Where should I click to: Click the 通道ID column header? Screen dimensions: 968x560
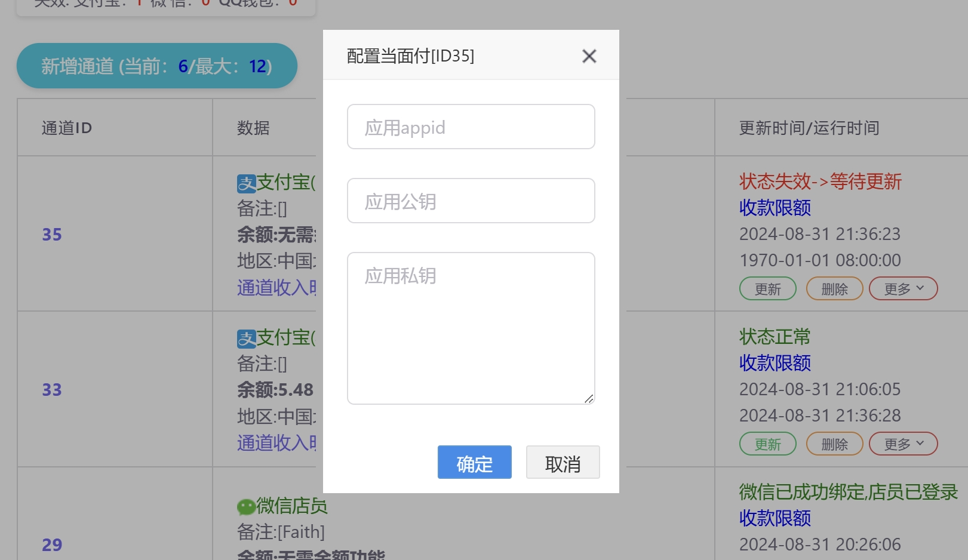coord(67,128)
